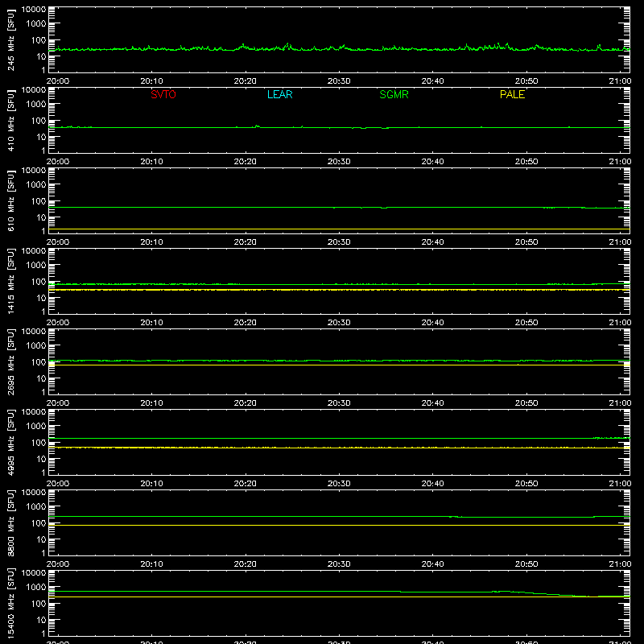Screen dimensions: 644x644
Task: Select the 245 MHz [SFU] axis label
Action: (x=10, y=39)
